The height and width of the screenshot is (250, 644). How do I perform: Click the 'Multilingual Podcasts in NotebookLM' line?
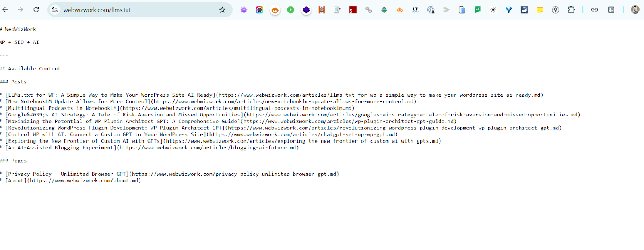click(x=178, y=108)
